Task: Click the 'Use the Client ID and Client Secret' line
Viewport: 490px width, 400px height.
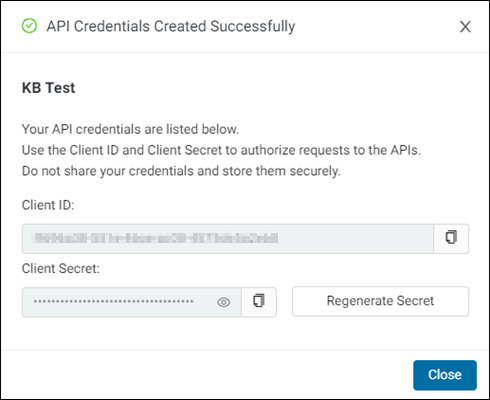Action: click(221, 150)
